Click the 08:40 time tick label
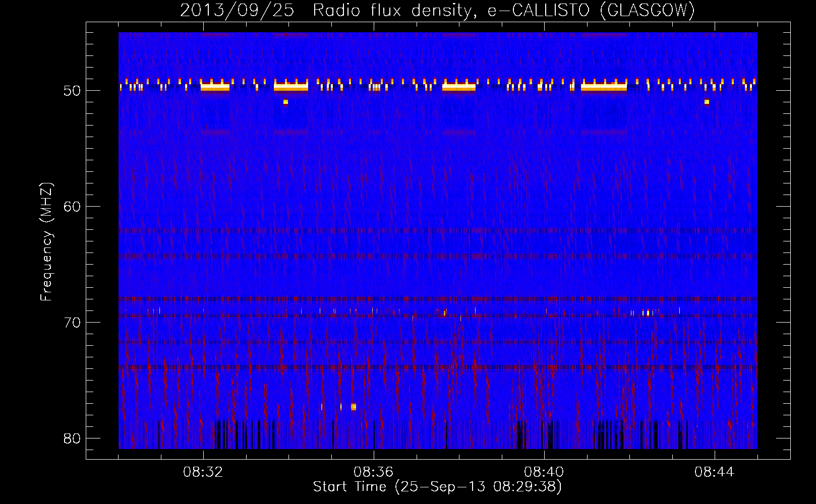 coord(544,472)
